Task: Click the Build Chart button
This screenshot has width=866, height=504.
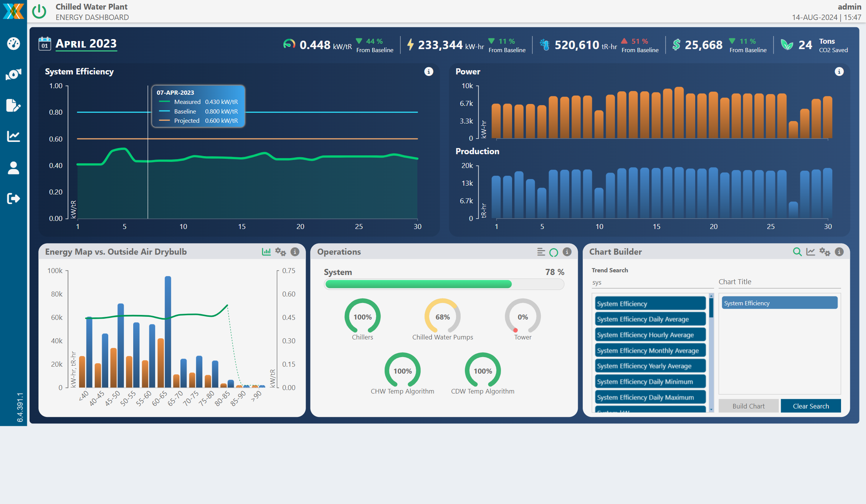Action: click(748, 406)
